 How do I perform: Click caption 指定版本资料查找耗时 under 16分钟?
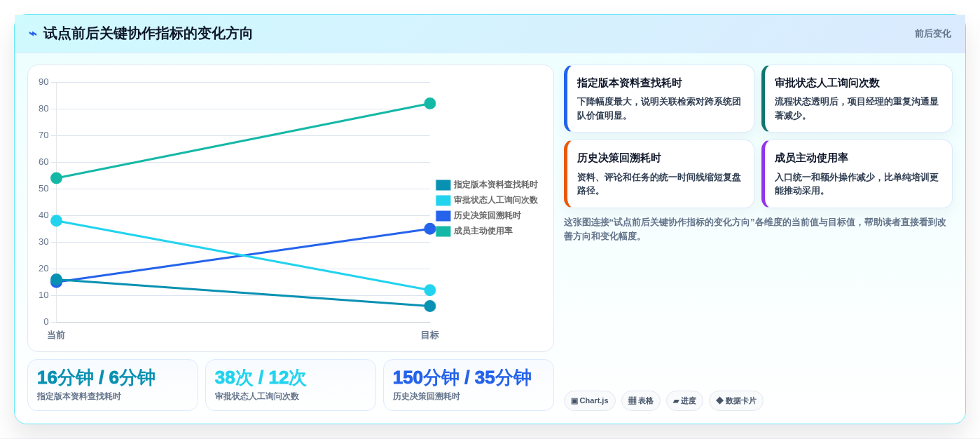(79, 397)
